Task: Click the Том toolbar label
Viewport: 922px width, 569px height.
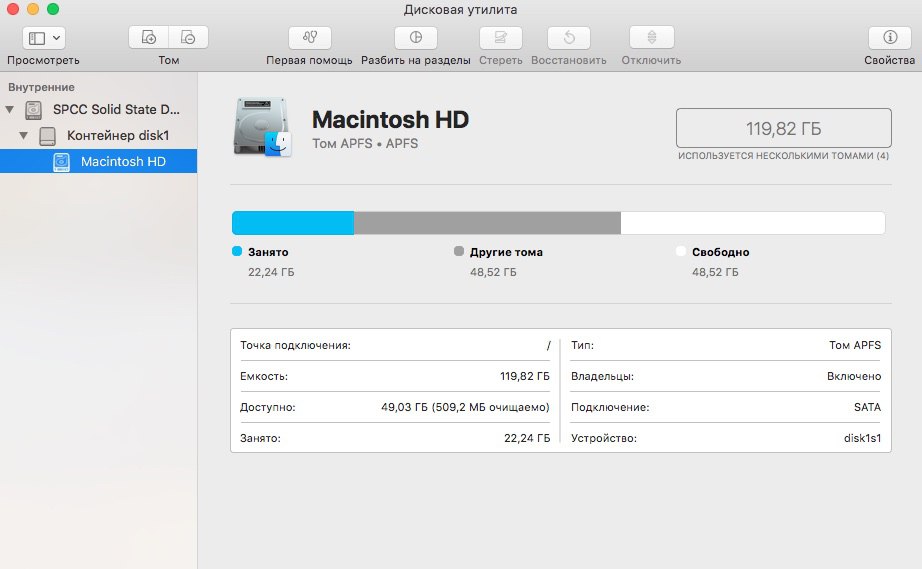Action: 169,60
